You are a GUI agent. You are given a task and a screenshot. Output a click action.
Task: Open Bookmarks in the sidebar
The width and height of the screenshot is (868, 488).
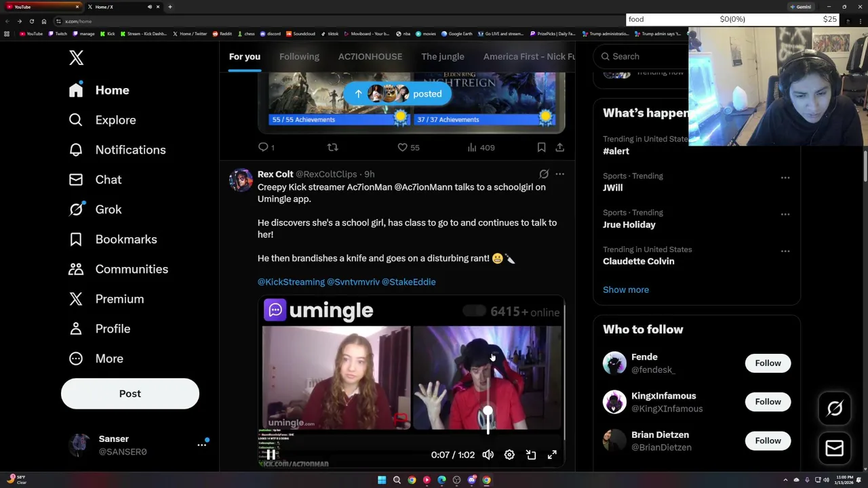point(113,239)
